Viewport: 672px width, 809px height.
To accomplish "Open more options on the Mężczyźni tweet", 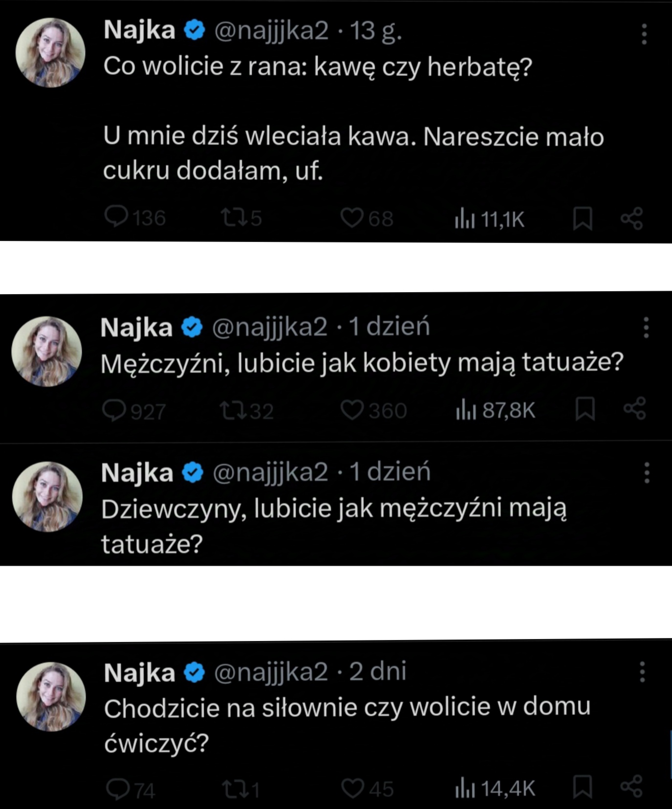I will (646, 327).
